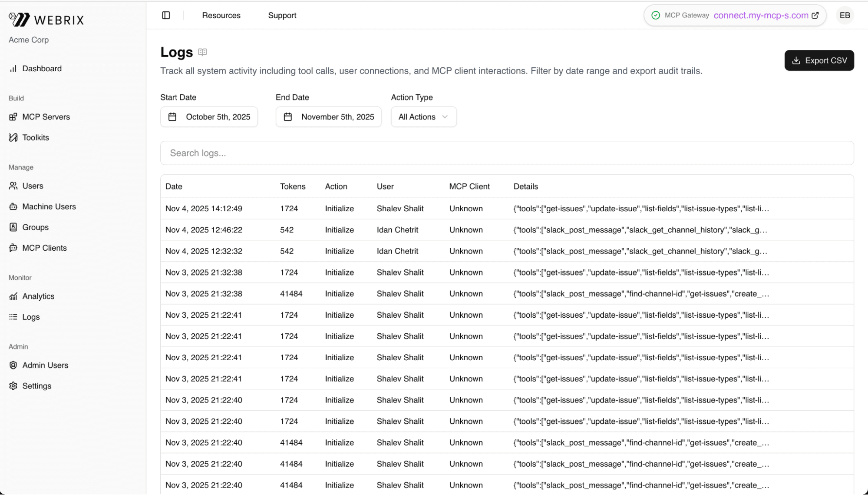This screenshot has width=868, height=495.
Task: Open the End Date calendar picker
Action: (x=287, y=116)
